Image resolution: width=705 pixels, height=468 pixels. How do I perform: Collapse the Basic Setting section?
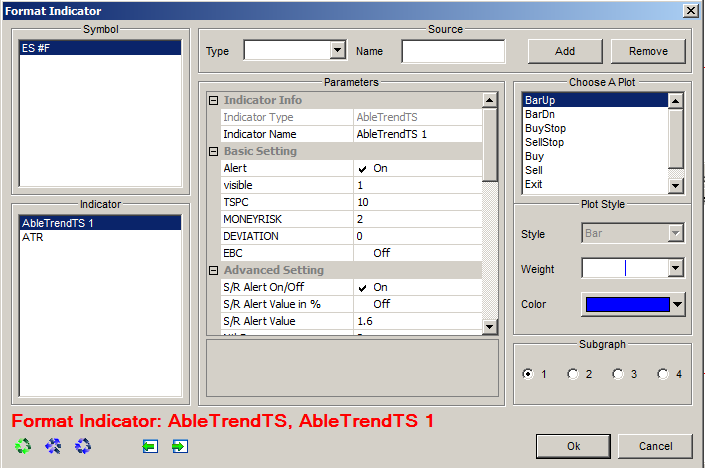pos(214,152)
